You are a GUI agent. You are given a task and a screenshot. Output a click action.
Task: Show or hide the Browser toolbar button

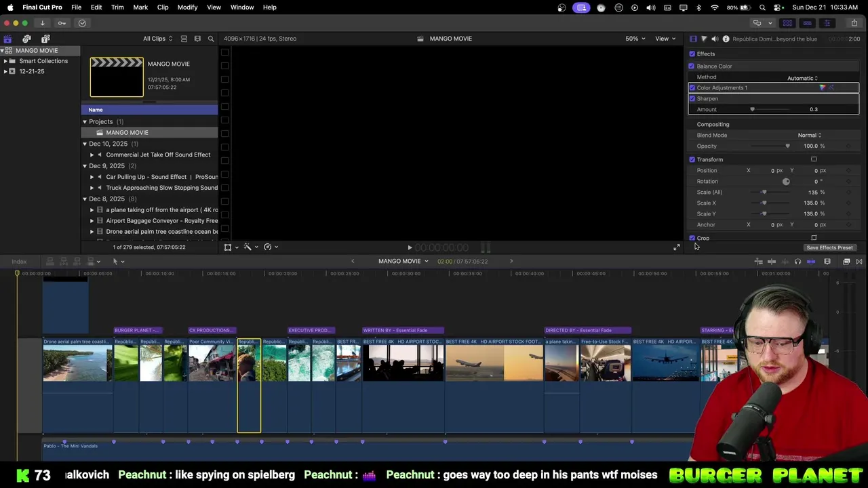point(787,23)
